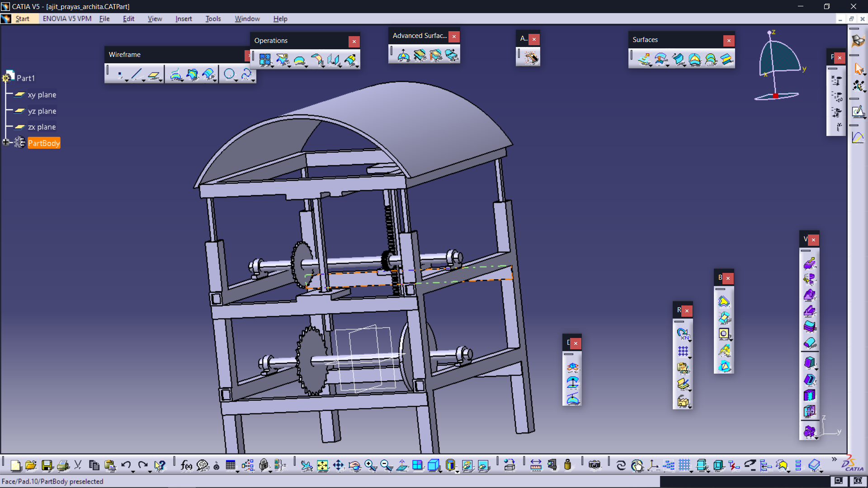Toggle Swap Visible Space icon
The image size is (868, 488).
pyautogui.click(x=483, y=465)
